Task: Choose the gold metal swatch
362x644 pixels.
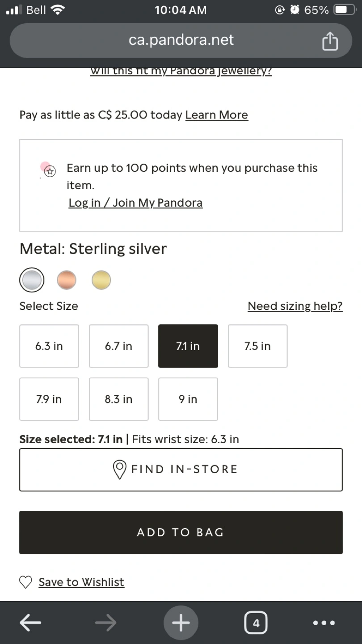Action: (x=101, y=280)
